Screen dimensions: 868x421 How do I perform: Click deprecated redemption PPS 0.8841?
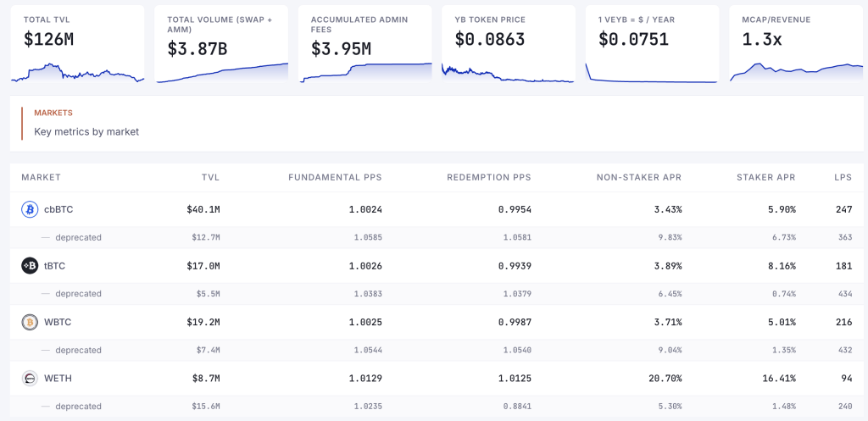point(516,406)
